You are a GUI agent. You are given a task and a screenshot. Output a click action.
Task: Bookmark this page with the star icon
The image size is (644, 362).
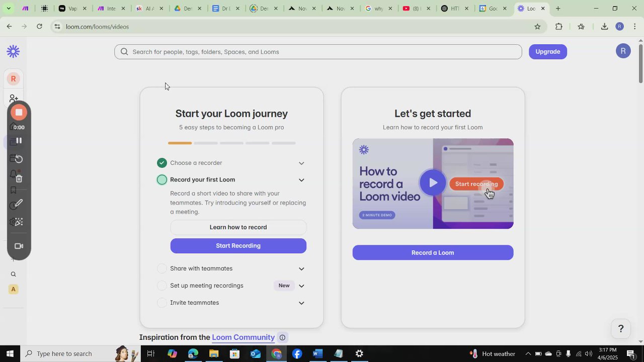[x=537, y=27]
